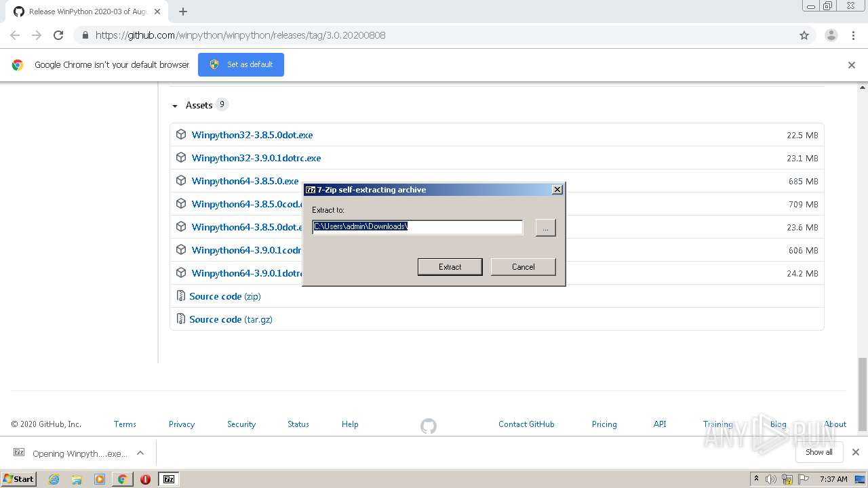Click the Extract button in 7-Zip dialog
This screenshot has width=868, height=488.
(x=450, y=267)
